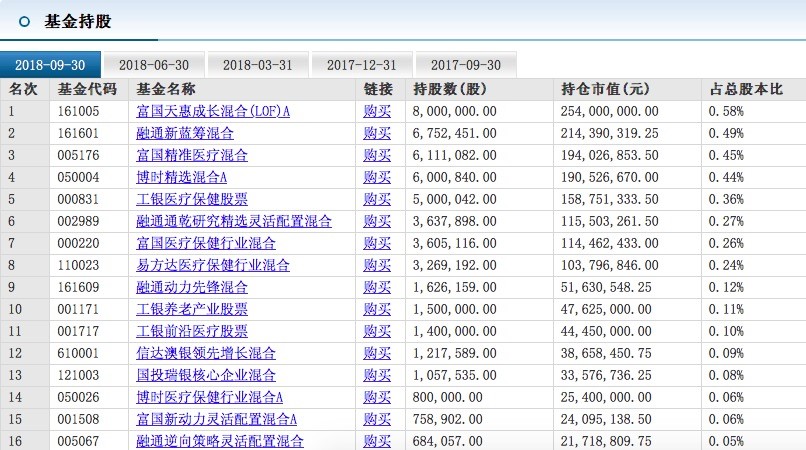Screen dimensions: 806x450
Task: Open fund link 工银前沿医疗股票
Action: pos(192,331)
